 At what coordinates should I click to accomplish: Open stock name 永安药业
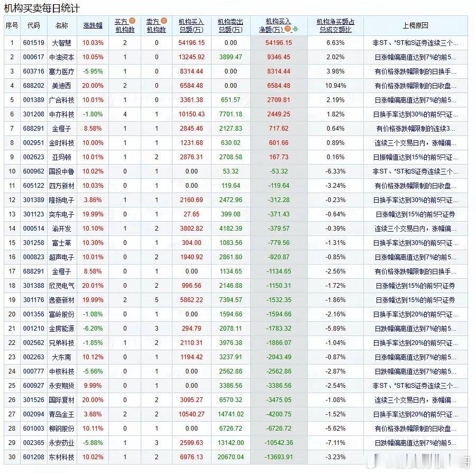coord(62,442)
